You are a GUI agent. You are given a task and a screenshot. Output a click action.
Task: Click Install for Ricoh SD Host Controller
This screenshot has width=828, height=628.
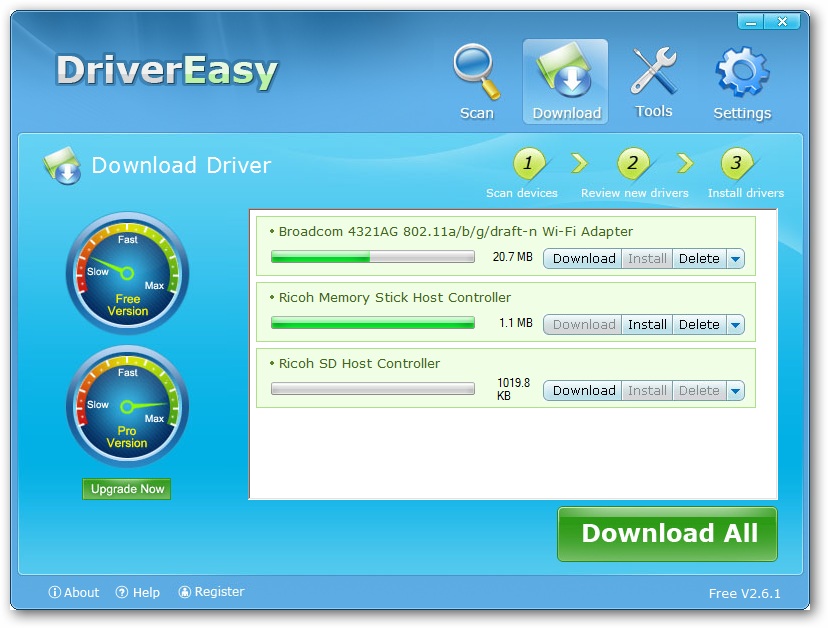647,391
